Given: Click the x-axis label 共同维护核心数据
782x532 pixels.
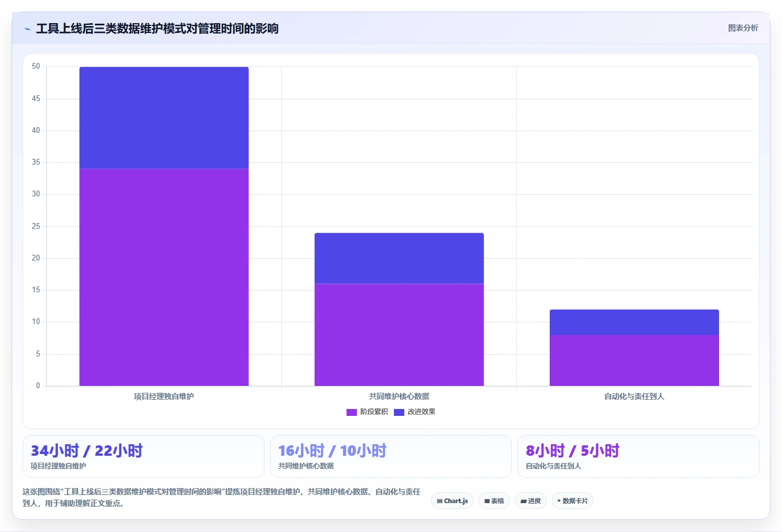Looking at the screenshot, I should coord(399,396).
